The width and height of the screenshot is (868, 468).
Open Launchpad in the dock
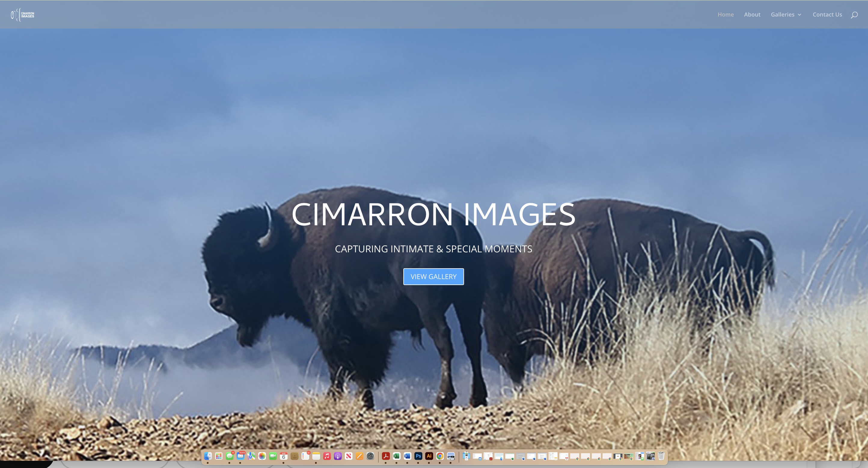pyautogui.click(x=219, y=456)
